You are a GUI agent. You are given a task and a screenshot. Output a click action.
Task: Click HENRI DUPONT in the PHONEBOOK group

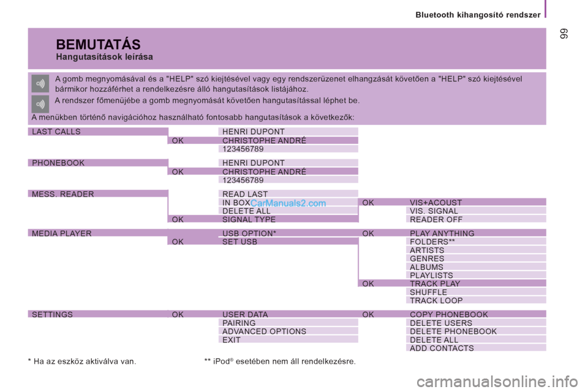(288, 163)
